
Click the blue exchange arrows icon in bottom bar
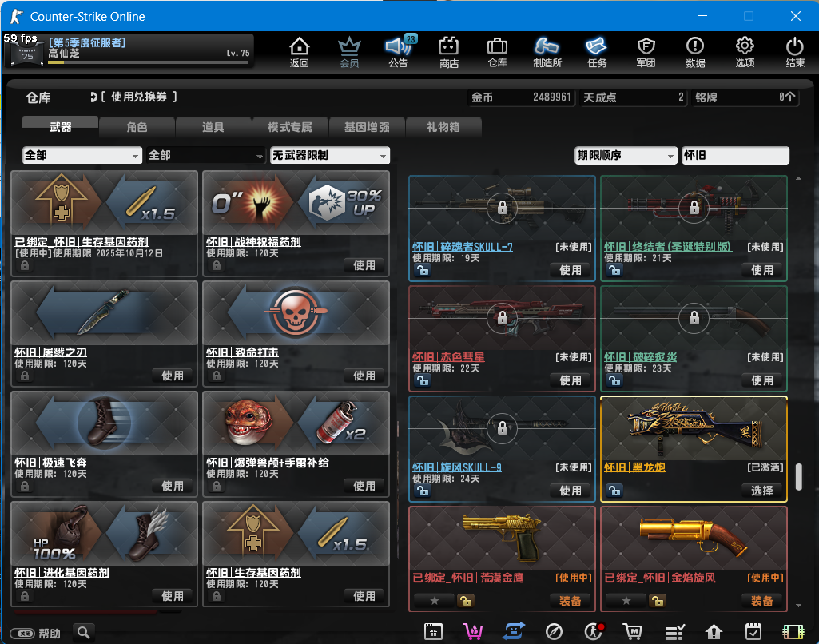pos(514,631)
